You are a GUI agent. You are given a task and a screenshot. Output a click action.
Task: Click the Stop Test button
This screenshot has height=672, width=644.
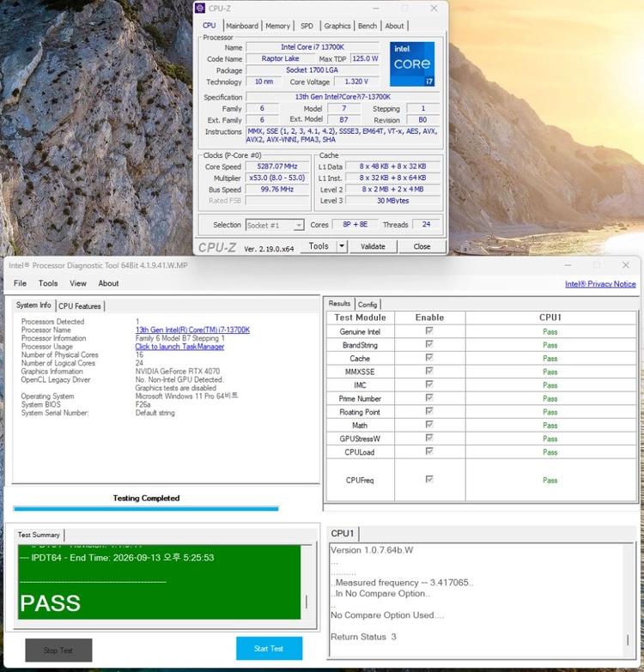point(58,651)
